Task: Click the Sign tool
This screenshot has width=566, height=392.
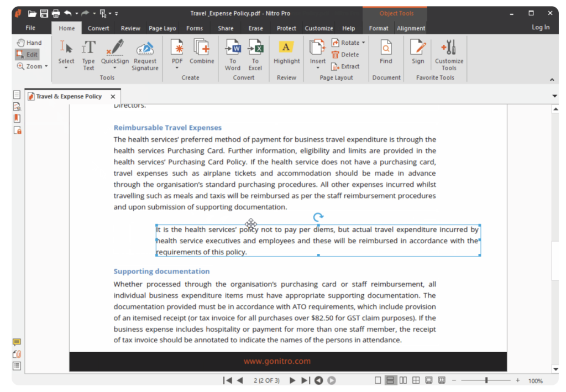Action: tap(418, 51)
